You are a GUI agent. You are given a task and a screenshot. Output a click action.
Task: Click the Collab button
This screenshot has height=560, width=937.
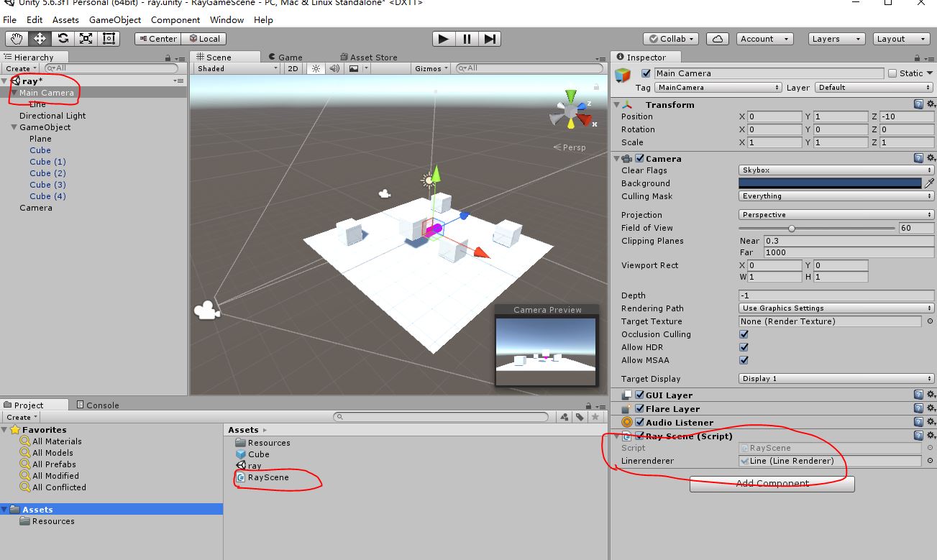(671, 39)
